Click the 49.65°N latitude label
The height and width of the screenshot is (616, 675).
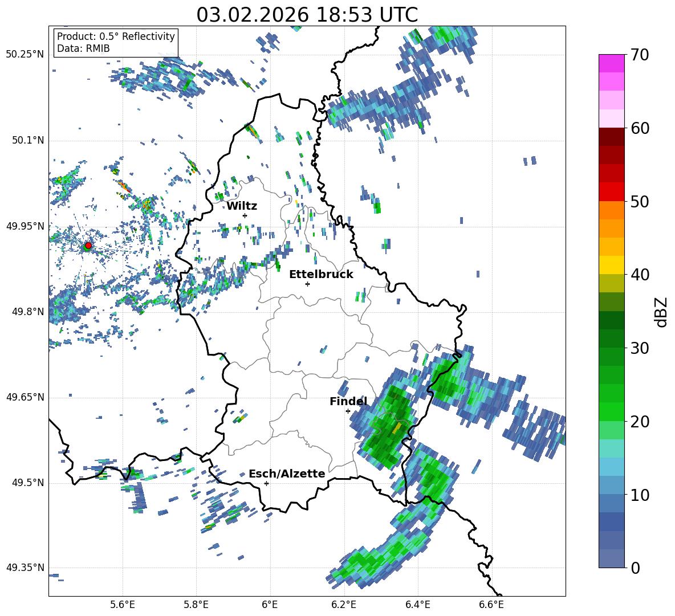coord(25,397)
